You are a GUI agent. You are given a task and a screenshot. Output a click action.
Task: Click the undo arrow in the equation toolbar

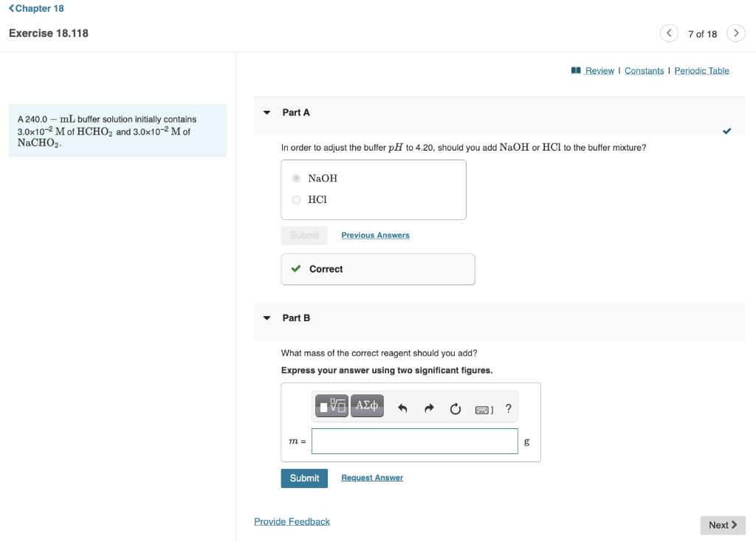[x=404, y=409]
